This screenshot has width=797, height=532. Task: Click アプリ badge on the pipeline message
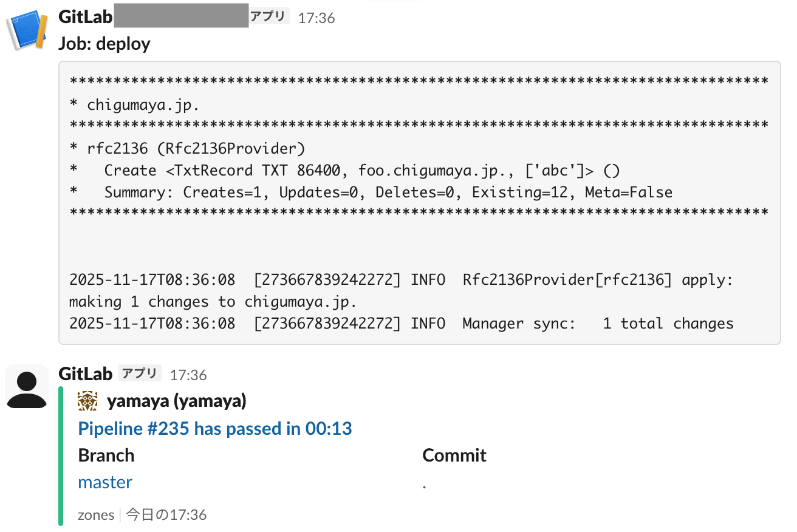[x=140, y=373]
